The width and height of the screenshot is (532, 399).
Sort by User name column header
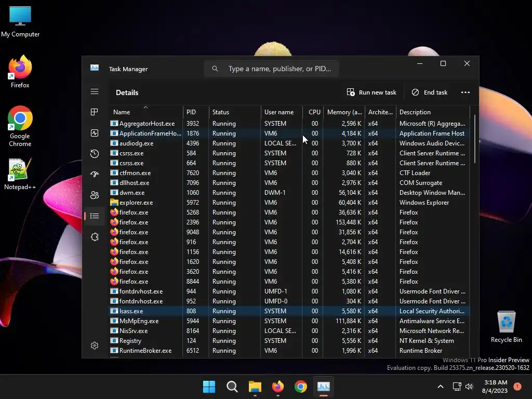pyautogui.click(x=282, y=112)
